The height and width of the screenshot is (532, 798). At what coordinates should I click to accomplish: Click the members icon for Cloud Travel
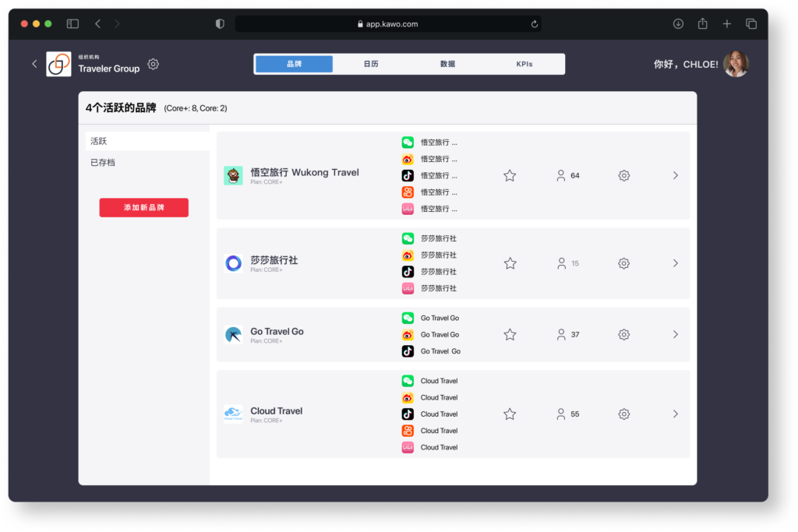(561, 414)
